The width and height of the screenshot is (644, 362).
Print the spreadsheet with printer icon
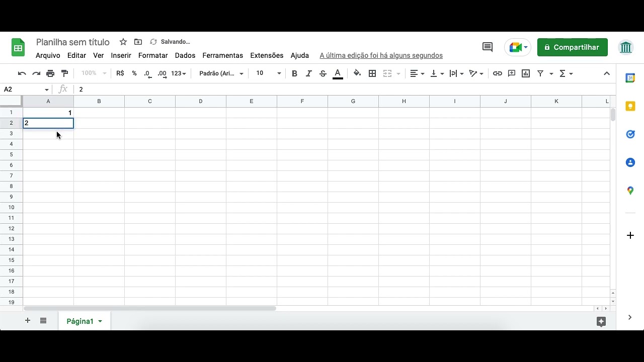[x=50, y=73]
